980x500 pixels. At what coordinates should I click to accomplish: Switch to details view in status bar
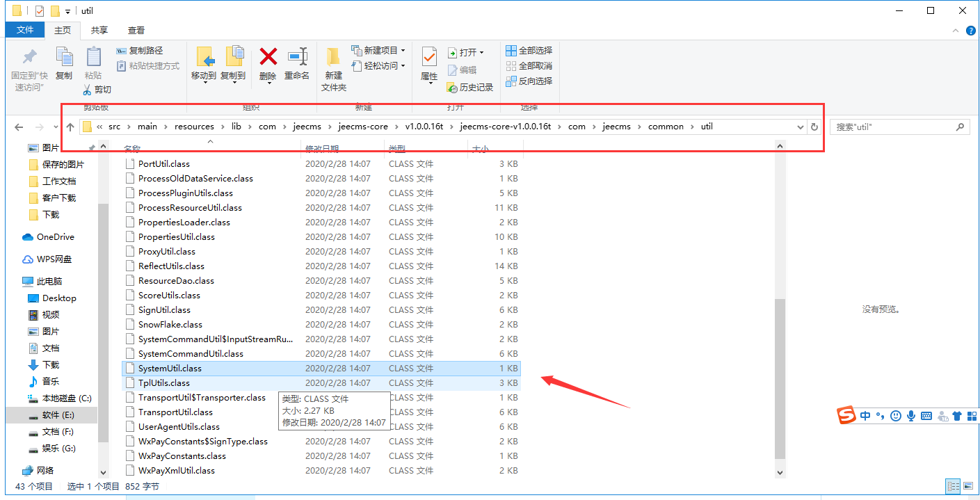pyautogui.click(x=953, y=486)
